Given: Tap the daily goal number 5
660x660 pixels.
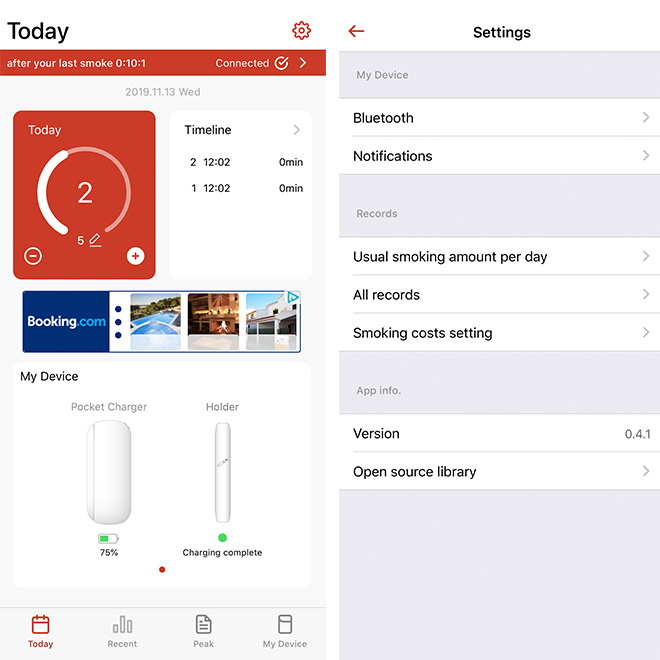Looking at the screenshot, I should pos(80,241).
